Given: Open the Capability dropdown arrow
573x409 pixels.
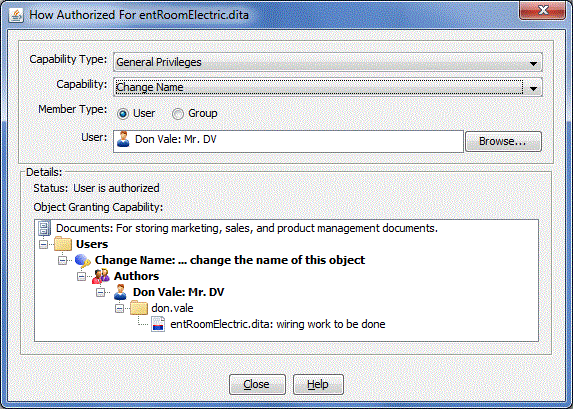Looking at the screenshot, I should click(x=533, y=88).
